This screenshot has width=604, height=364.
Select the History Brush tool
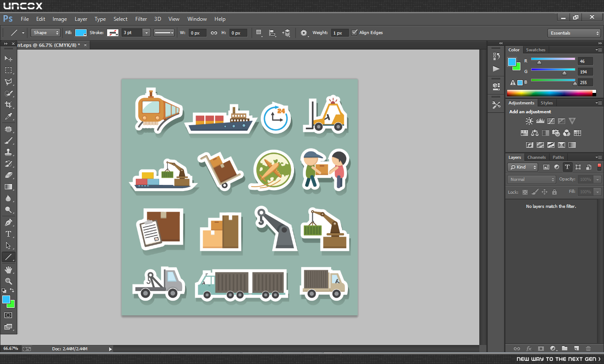tap(8, 164)
